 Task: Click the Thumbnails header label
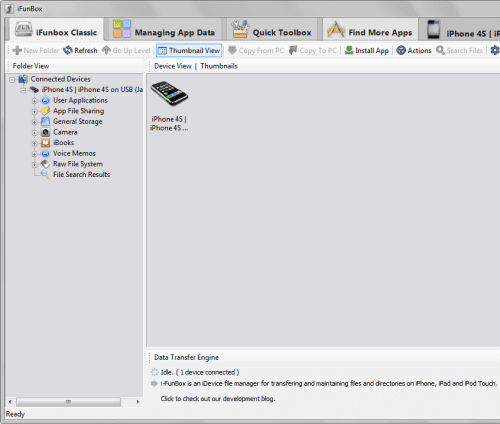pyautogui.click(x=219, y=66)
